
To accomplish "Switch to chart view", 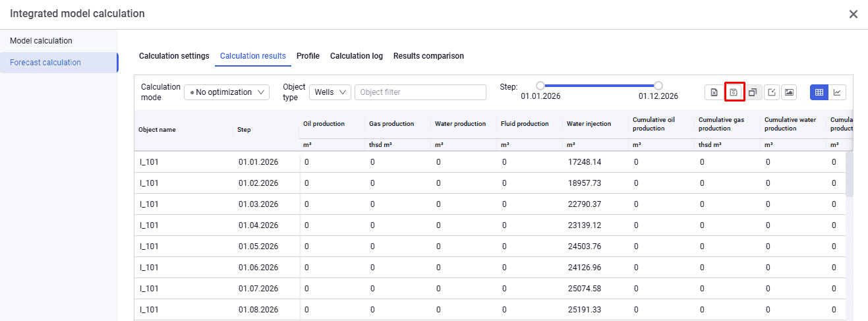I will [837, 92].
